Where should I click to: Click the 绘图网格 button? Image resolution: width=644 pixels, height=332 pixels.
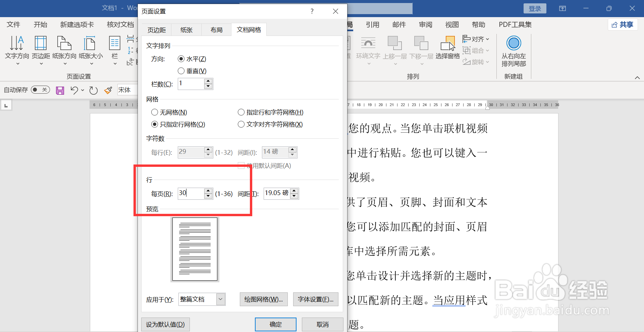coord(263,299)
